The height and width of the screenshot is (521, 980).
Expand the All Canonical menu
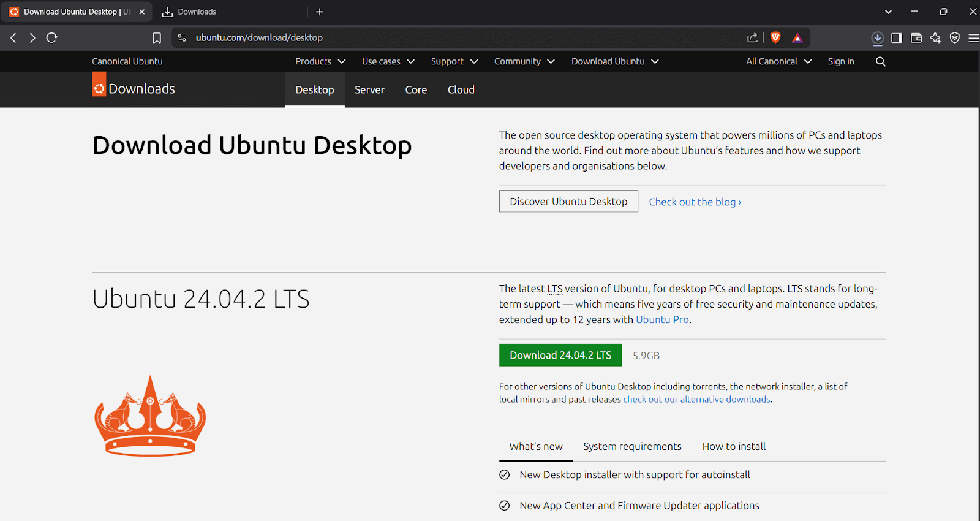pos(778,61)
